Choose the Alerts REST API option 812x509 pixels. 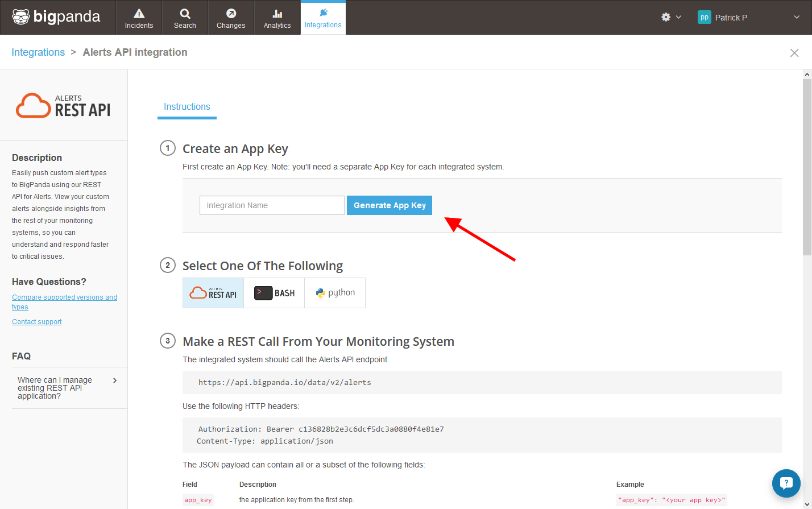tap(213, 293)
